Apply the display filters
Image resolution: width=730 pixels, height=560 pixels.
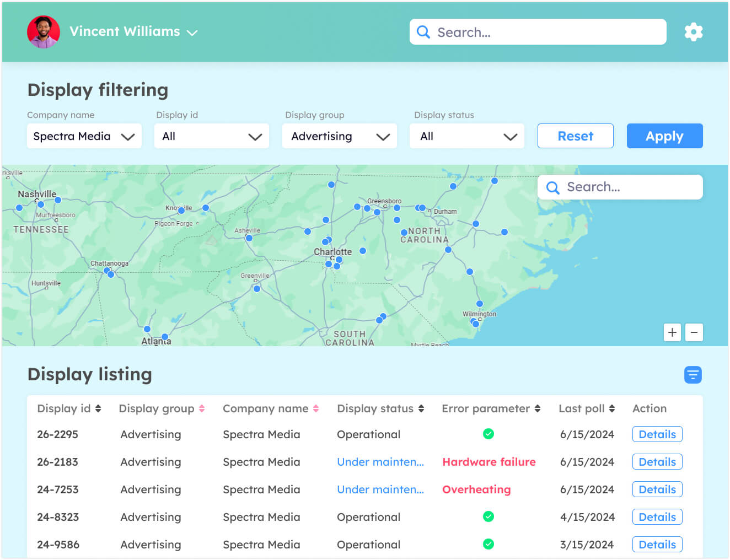coord(664,136)
